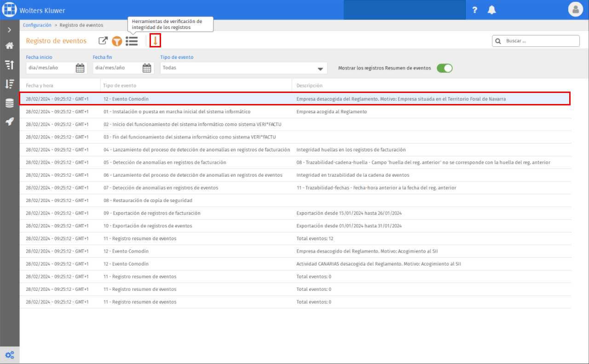Click the Configuración breadcrumb link
The image size is (589, 364).
[37, 25]
